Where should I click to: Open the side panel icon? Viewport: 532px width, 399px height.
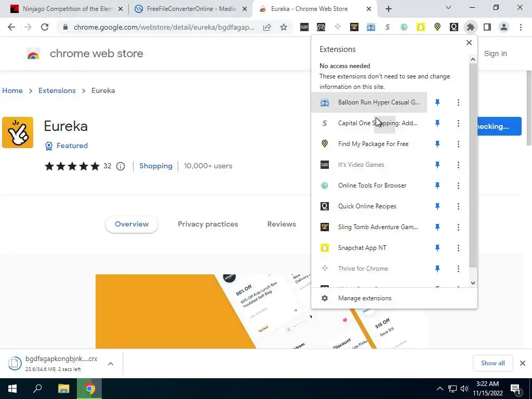pos(487,27)
